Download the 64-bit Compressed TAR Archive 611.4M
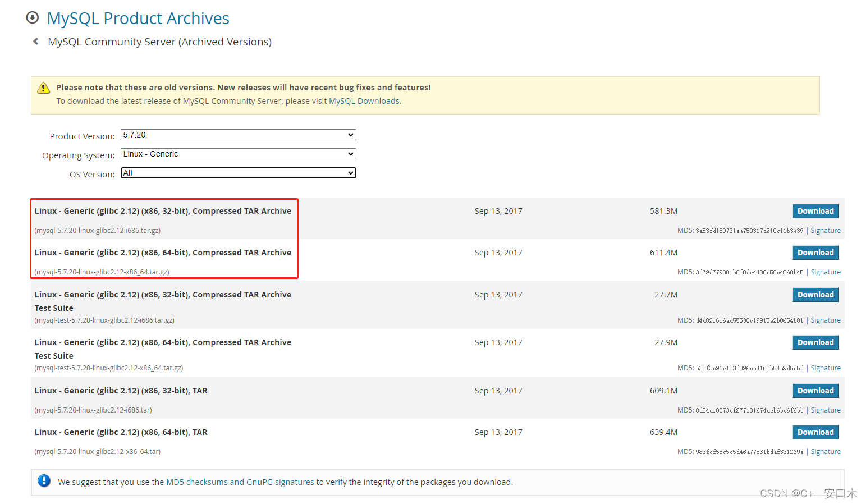866x504 pixels. coord(815,253)
